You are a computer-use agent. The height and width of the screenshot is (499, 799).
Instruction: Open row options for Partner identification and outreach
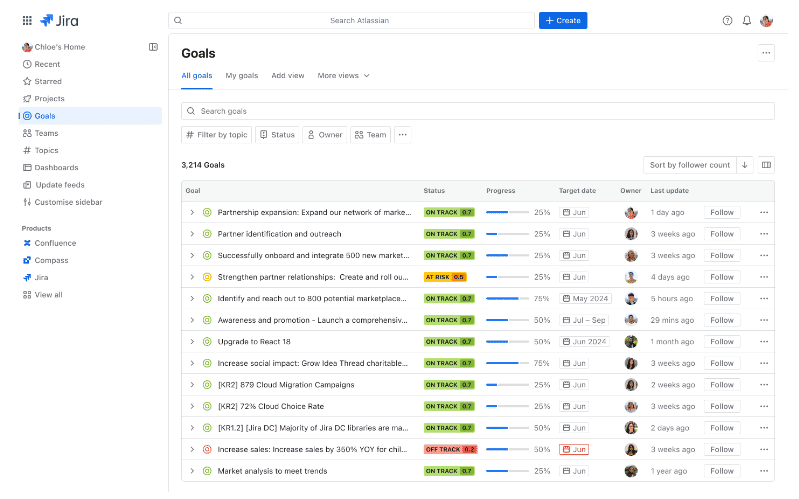click(764, 234)
